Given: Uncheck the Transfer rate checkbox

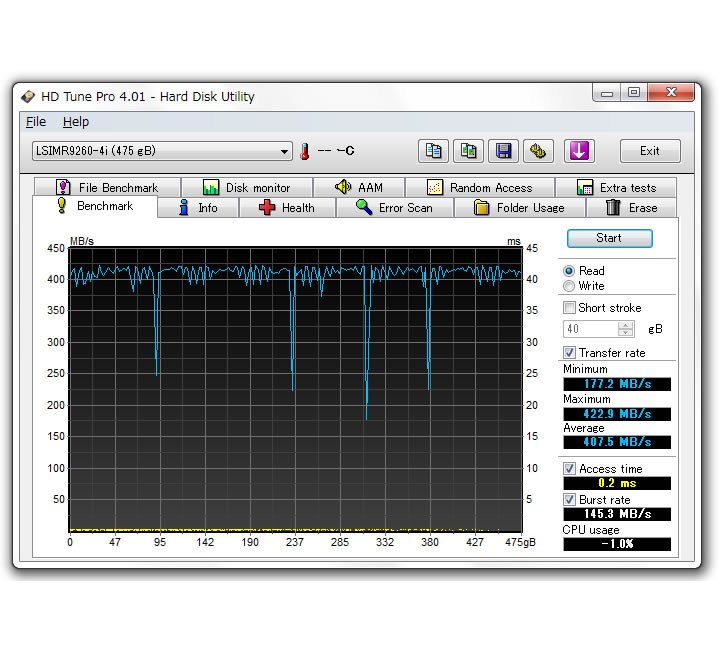Looking at the screenshot, I should [570, 353].
